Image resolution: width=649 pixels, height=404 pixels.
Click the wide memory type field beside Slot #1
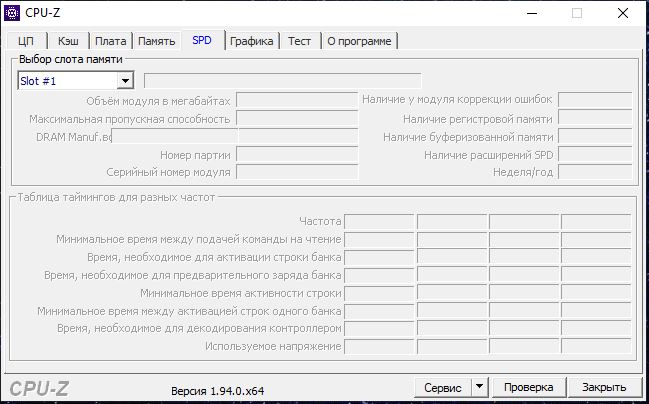click(x=283, y=81)
